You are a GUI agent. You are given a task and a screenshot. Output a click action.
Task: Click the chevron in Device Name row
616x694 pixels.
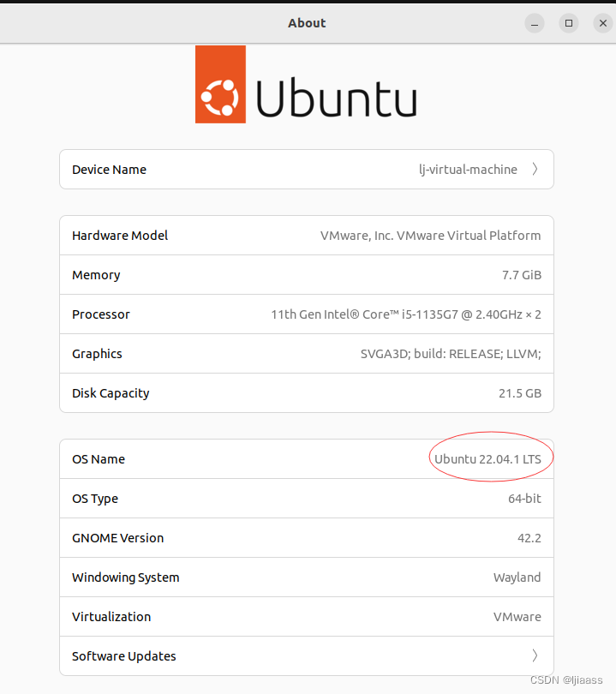tap(535, 170)
